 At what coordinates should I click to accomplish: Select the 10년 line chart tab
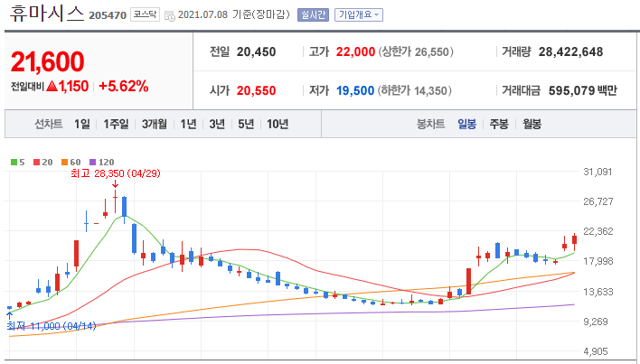[x=278, y=124]
